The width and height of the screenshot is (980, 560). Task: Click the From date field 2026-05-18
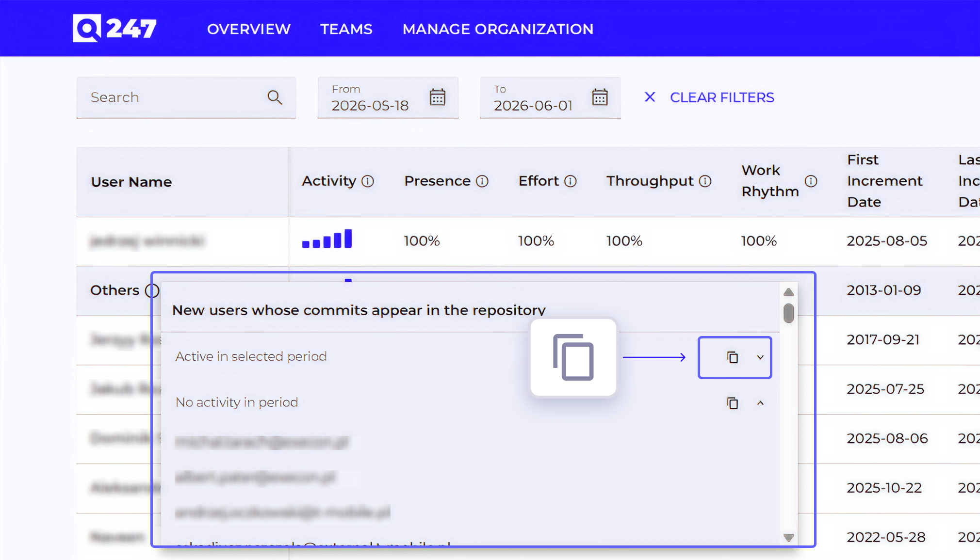tap(388, 97)
